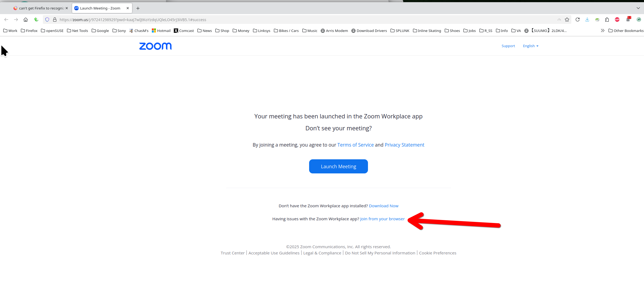Open the Music bookmarks folder

coord(310,31)
